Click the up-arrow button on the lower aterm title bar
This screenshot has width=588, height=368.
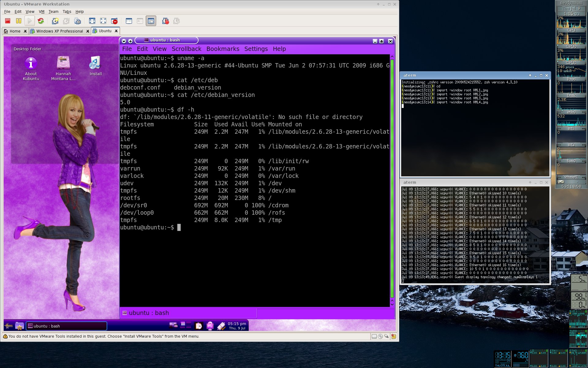(x=530, y=182)
